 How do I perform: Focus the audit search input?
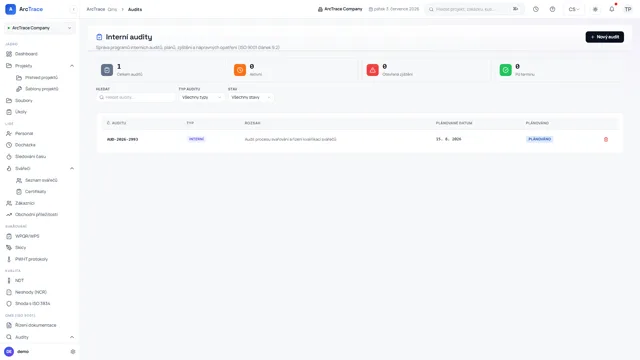pyautogui.click(x=136, y=97)
